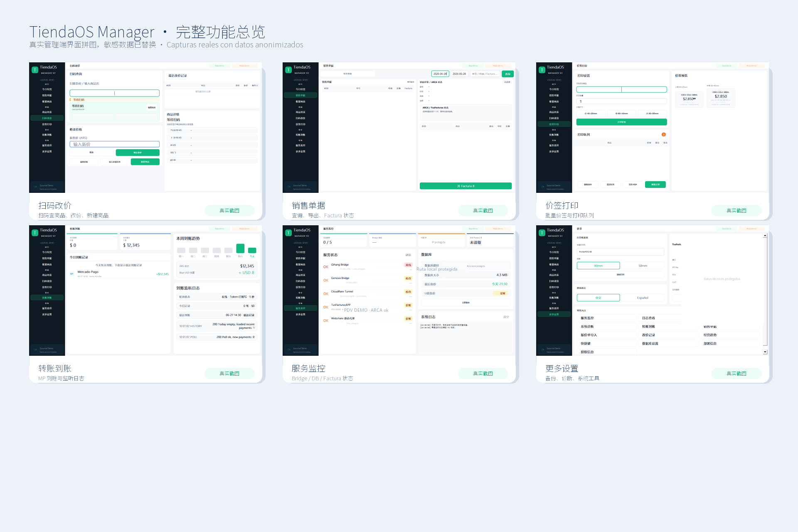Viewport: 798px width, 532px height.
Task: Click the green 确认改价 button
Action: 138,153
